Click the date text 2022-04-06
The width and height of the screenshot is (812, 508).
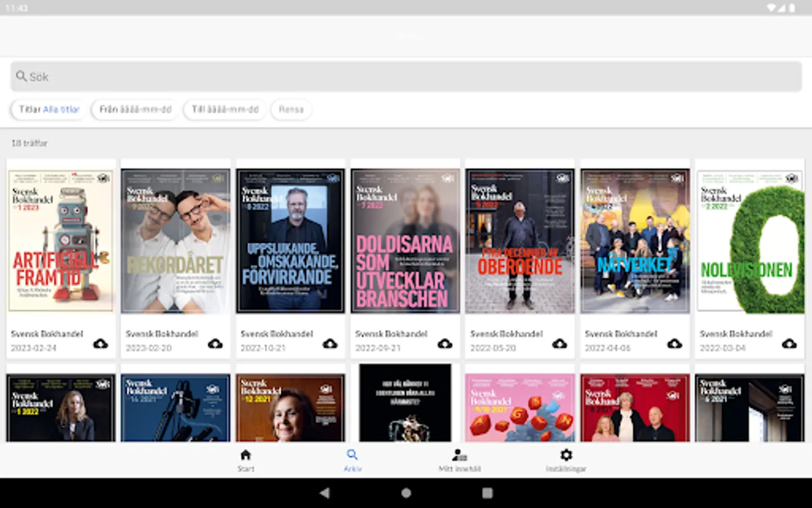click(608, 348)
